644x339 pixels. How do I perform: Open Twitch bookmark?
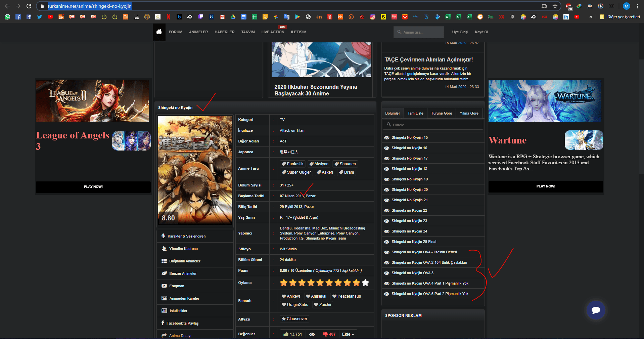pyautogui.click(x=201, y=17)
